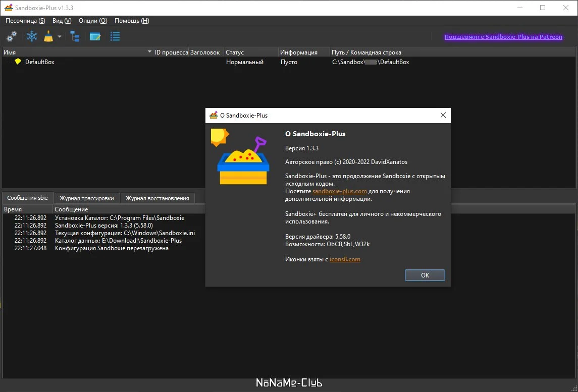Image resolution: width=578 pixels, height=392 pixels.
Task: Select the Установка Каталог log message
Action: 120,218
